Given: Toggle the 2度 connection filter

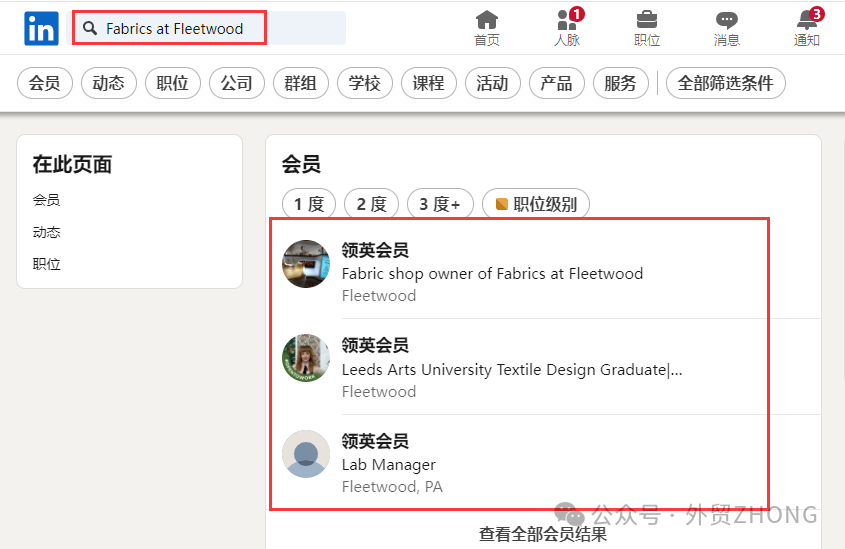Looking at the screenshot, I should click(x=371, y=204).
